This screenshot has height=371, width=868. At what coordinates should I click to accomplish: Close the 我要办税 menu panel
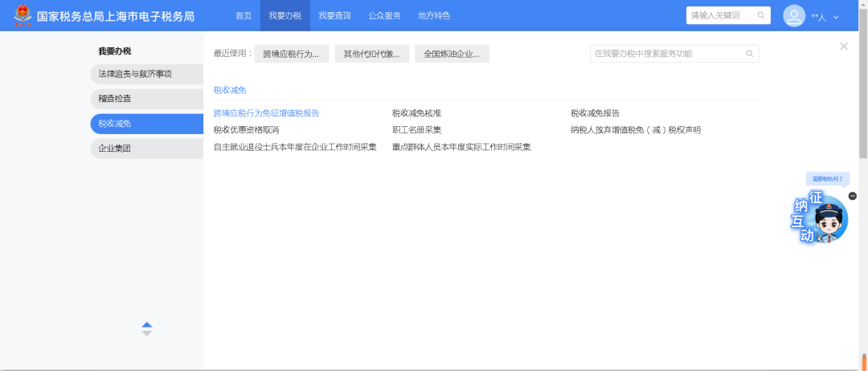(843, 47)
